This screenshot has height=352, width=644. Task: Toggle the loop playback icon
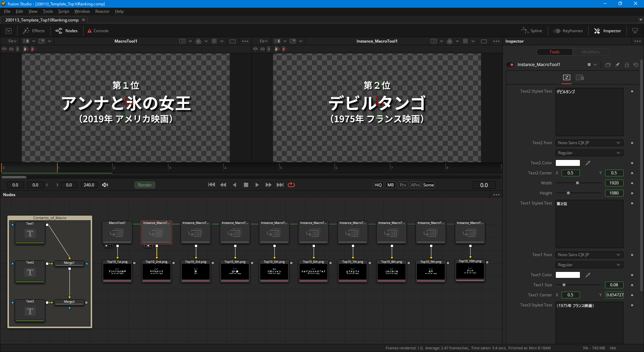pyautogui.click(x=291, y=185)
